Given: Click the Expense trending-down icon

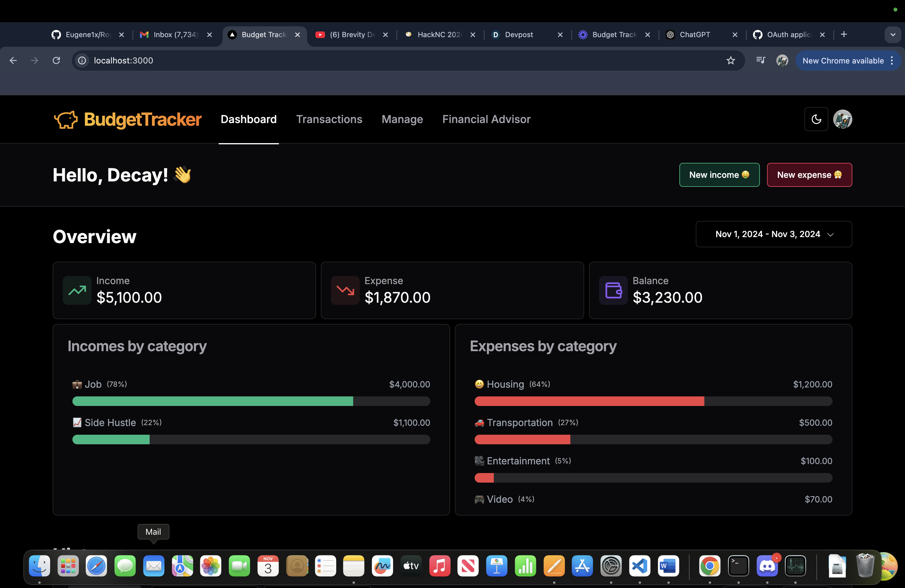Looking at the screenshot, I should tap(345, 291).
